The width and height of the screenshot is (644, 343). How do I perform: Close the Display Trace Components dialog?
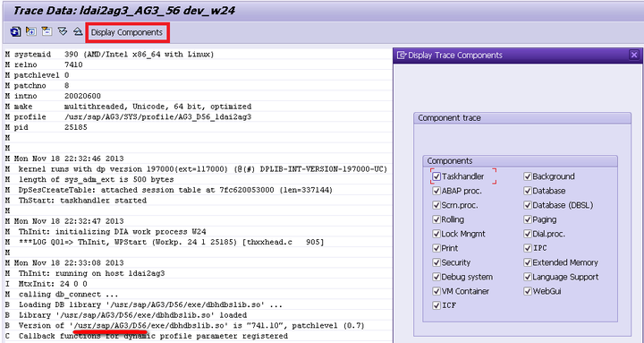pos(634,55)
